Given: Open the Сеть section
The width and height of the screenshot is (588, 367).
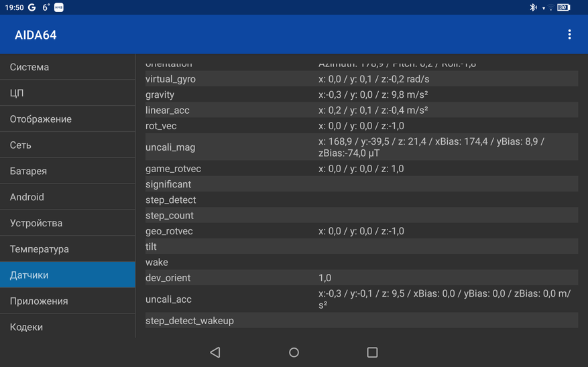Looking at the screenshot, I should 67,145.
